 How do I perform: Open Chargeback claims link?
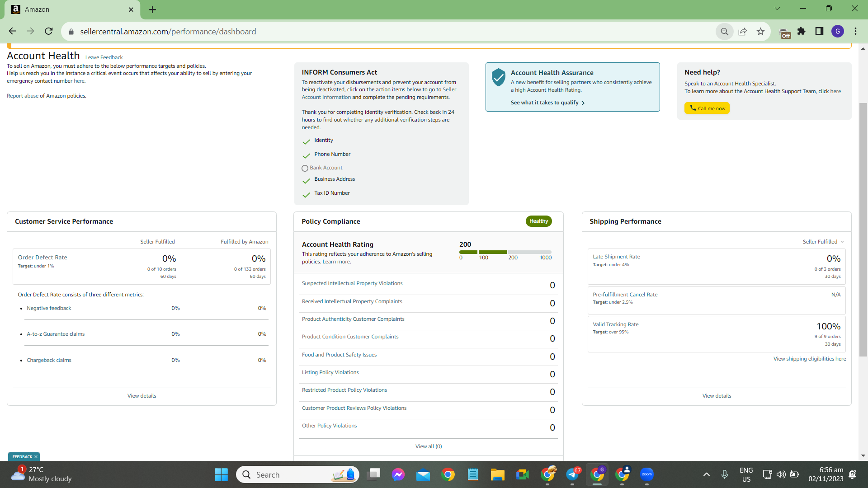coord(49,360)
